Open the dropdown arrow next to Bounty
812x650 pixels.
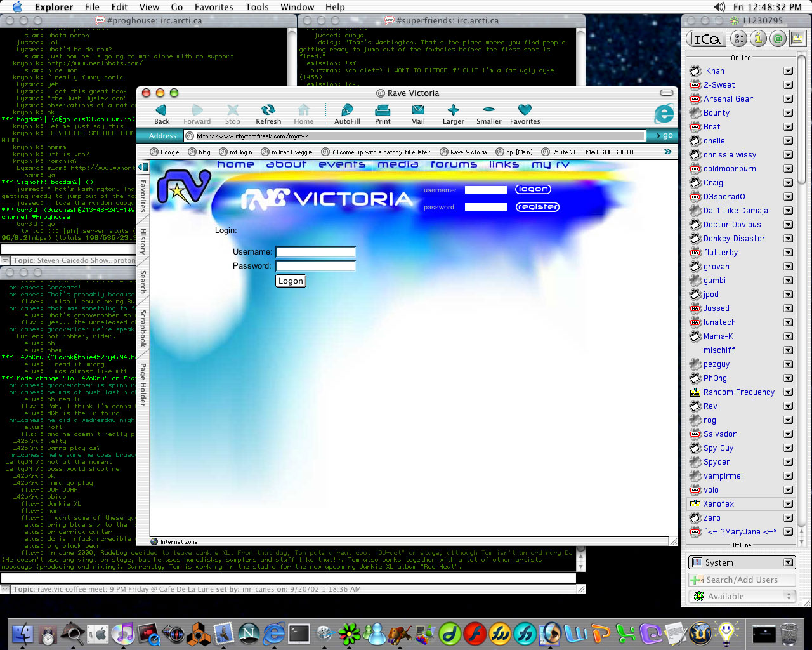click(x=788, y=113)
